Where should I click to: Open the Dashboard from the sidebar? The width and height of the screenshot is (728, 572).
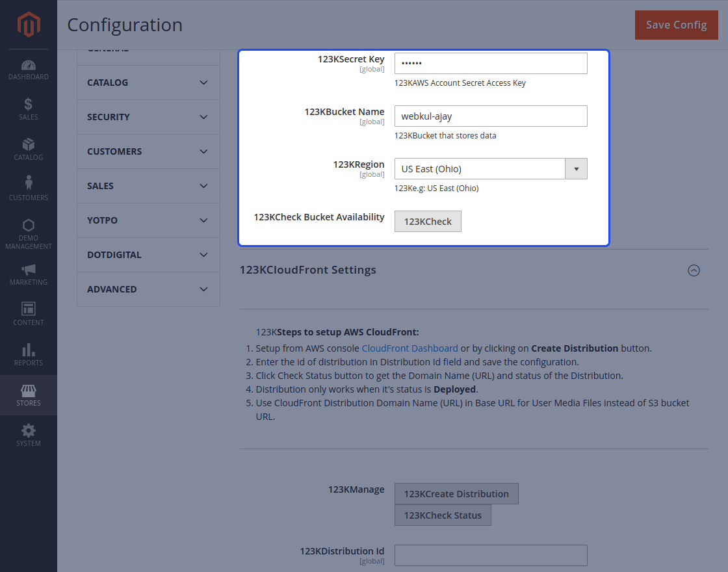coord(28,68)
